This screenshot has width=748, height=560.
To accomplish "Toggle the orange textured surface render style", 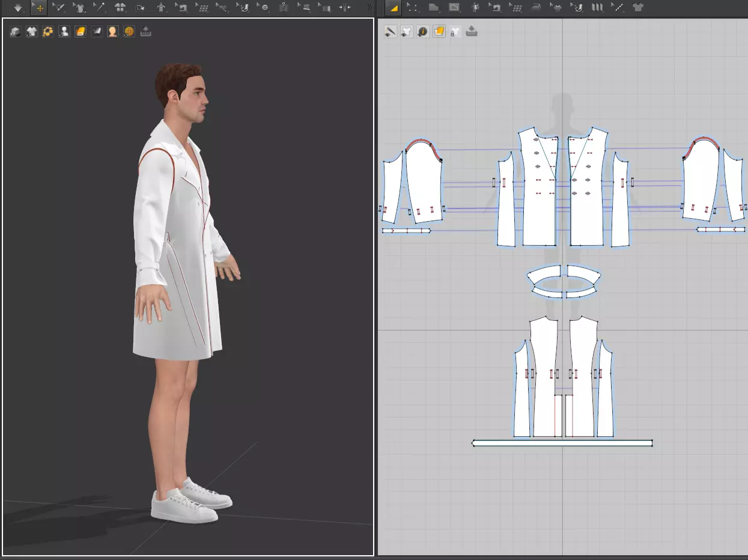I will [x=81, y=32].
